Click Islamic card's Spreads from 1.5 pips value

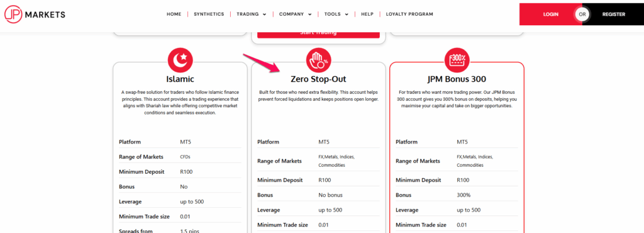[190, 230]
